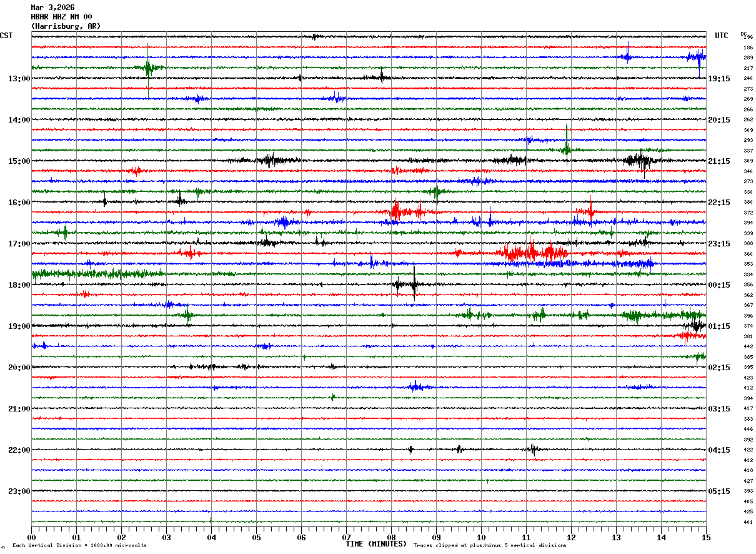
Task: Pick minute tick label "04" on the time axis
Action: pyautogui.click(x=211, y=537)
